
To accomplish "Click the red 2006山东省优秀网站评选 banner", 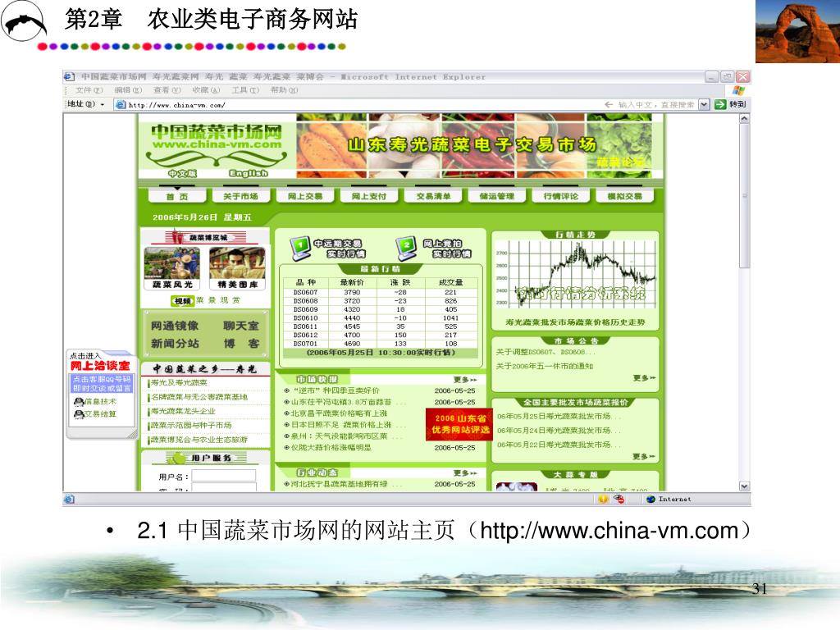I will click(459, 424).
